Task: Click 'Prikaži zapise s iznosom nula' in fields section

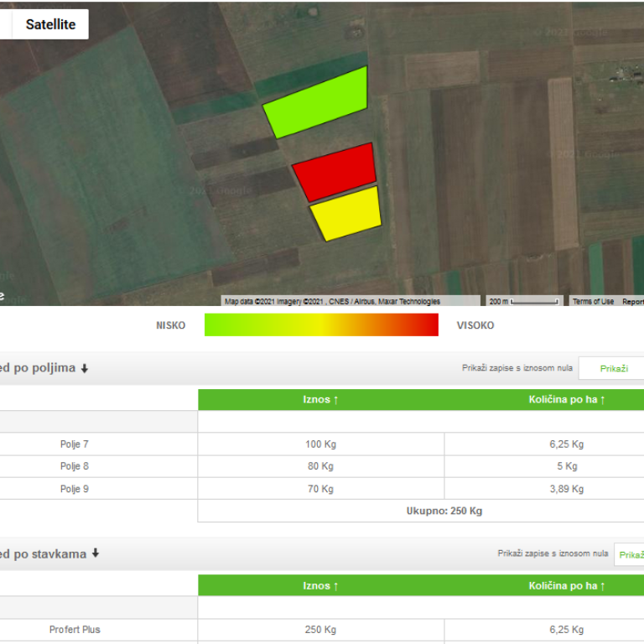Action: [x=517, y=367]
